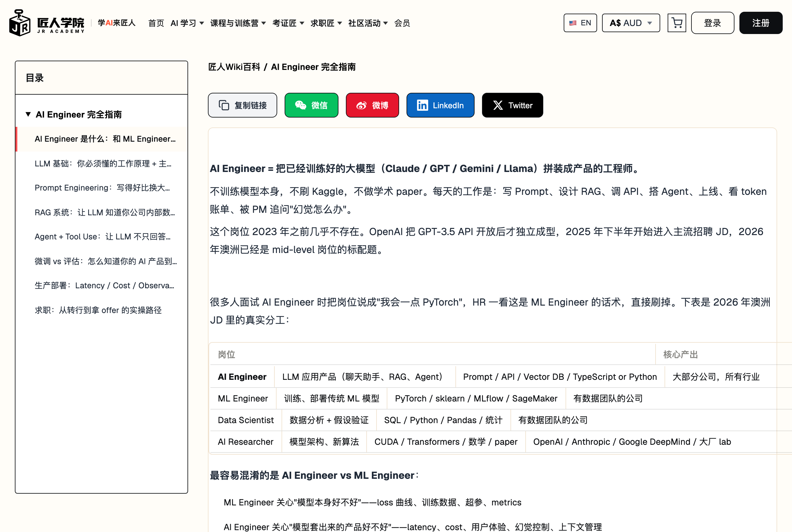Copy the page link with 复制链接
The image size is (792, 532).
point(242,105)
